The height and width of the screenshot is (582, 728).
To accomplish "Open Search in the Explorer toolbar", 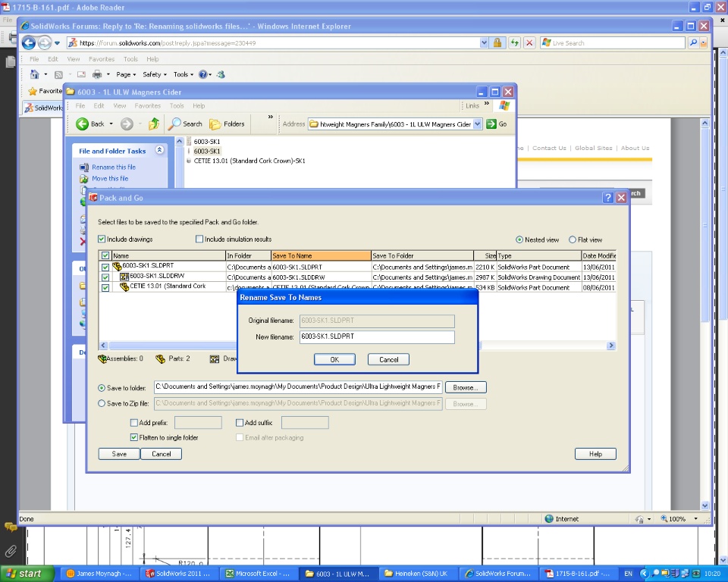I will (185, 124).
